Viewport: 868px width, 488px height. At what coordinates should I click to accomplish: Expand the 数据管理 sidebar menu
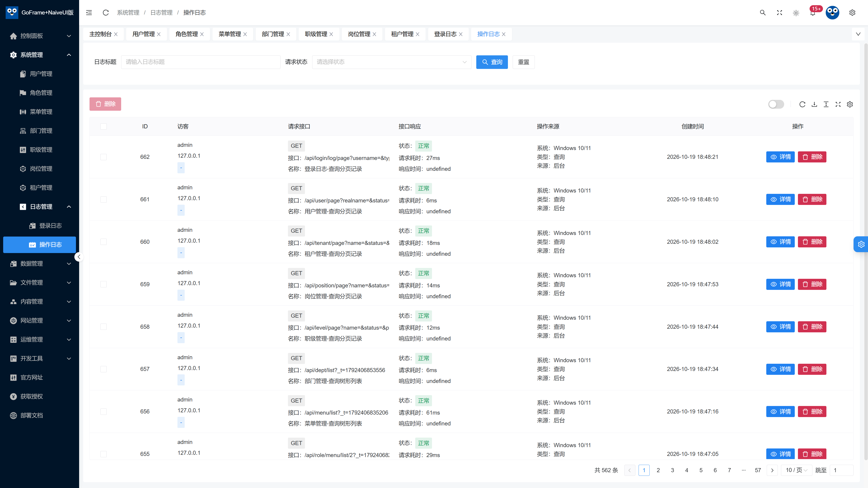pos(39,264)
